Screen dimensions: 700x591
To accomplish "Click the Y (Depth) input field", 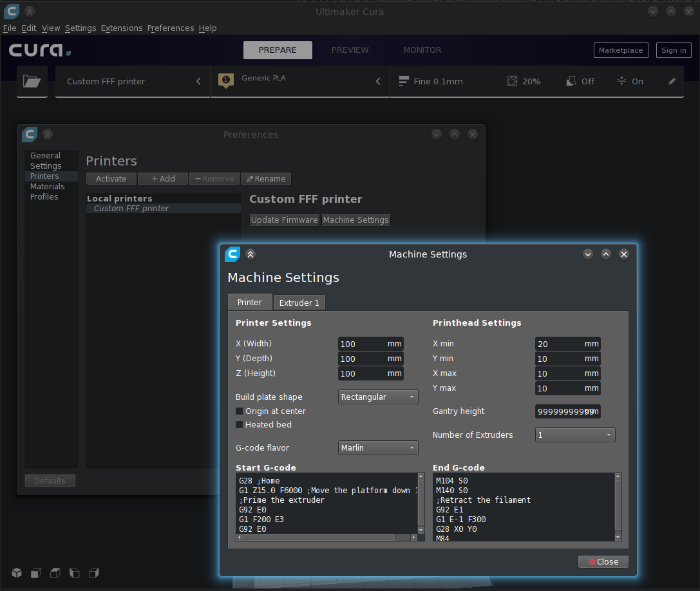I will 370,359.
